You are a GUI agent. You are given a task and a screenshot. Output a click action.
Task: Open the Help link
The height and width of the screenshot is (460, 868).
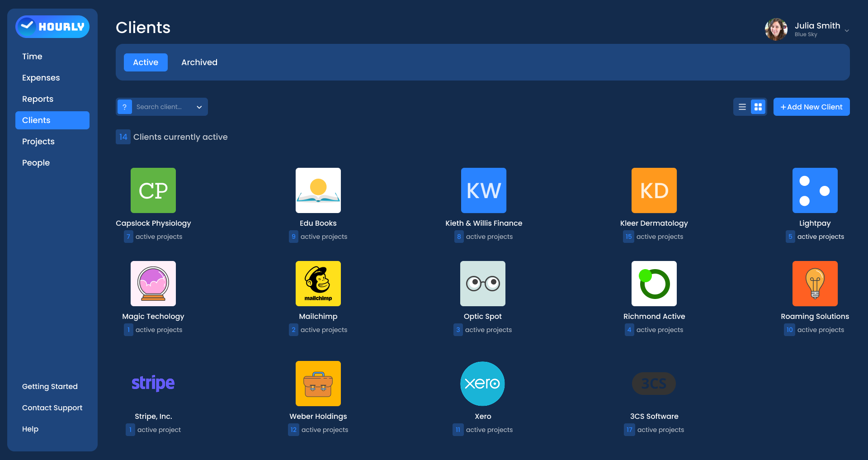30,429
